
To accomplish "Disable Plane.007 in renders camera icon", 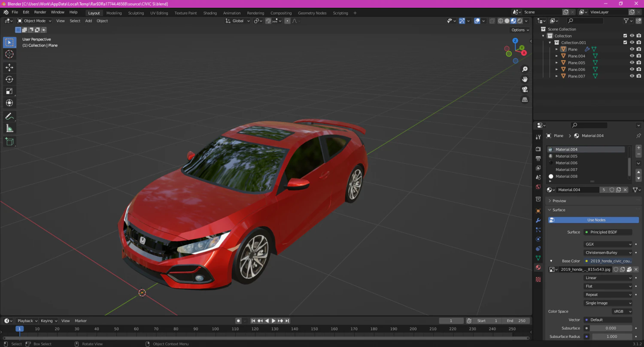I will pos(639,76).
